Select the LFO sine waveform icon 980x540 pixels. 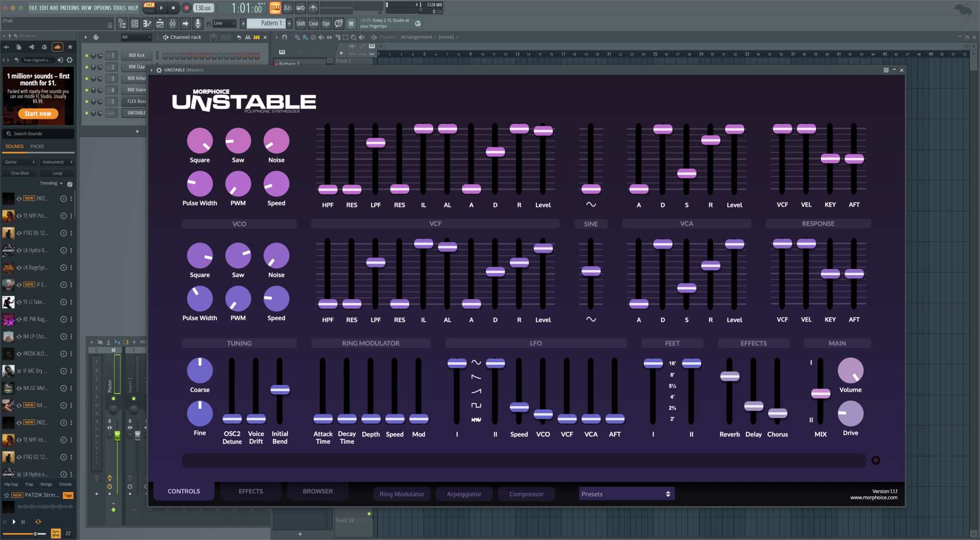(x=476, y=362)
